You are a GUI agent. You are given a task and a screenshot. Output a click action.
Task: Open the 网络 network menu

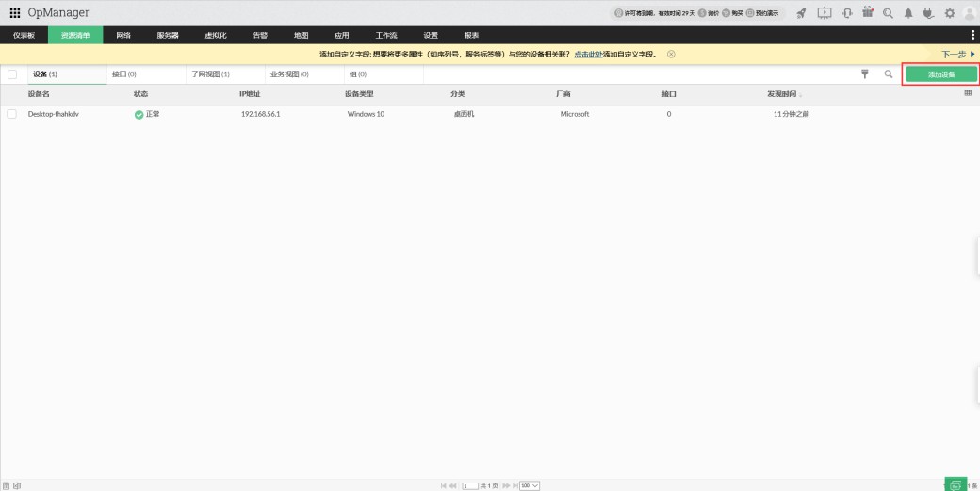pos(123,35)
